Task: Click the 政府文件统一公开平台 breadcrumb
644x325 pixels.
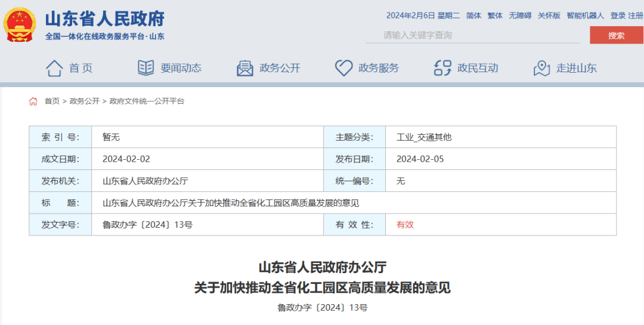Action: (147, 101)
